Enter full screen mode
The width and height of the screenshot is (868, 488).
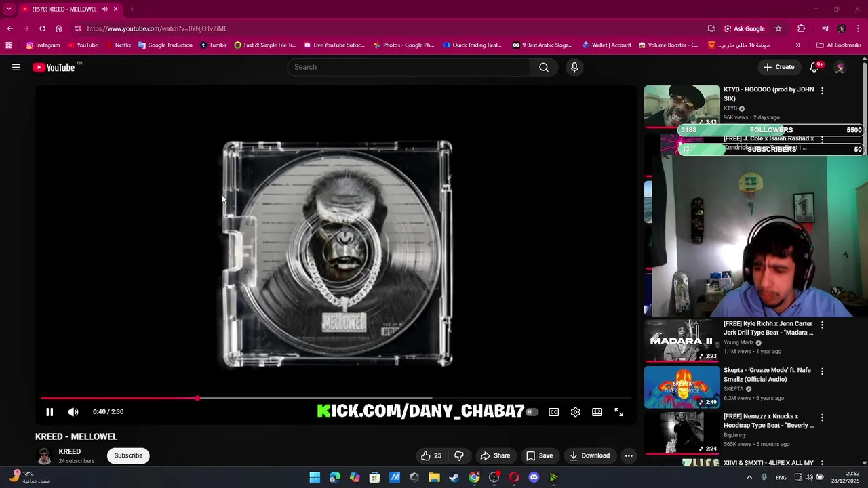point(619,412)
